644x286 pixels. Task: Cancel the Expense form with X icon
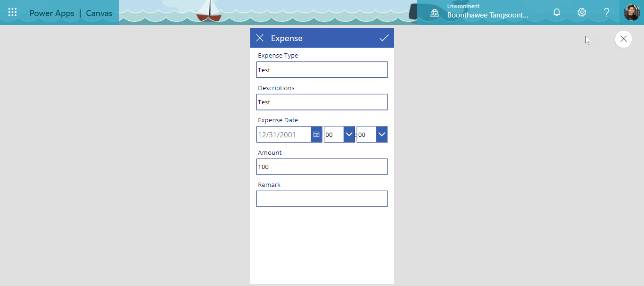coord(260,38)
